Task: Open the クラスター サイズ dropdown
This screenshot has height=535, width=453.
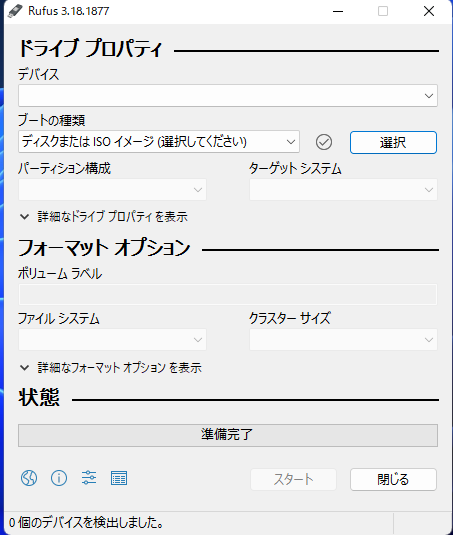Action: (x=344, y=339)
